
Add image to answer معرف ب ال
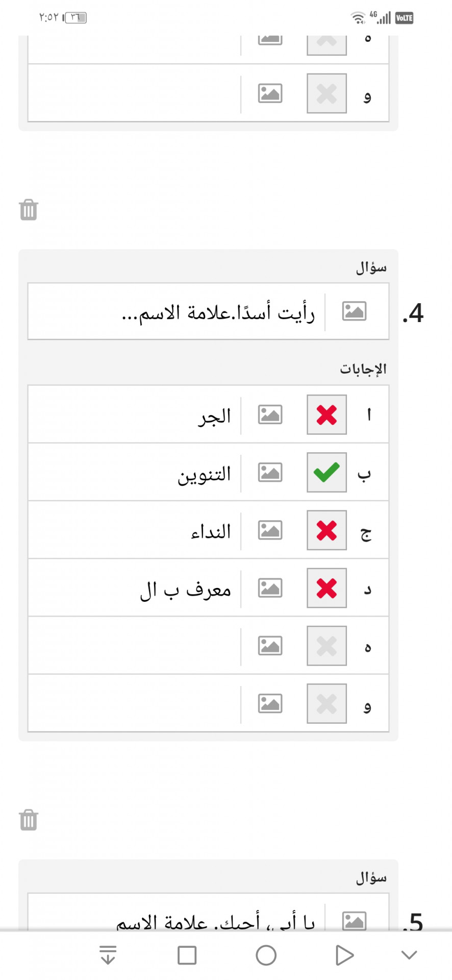click(270, 588)
